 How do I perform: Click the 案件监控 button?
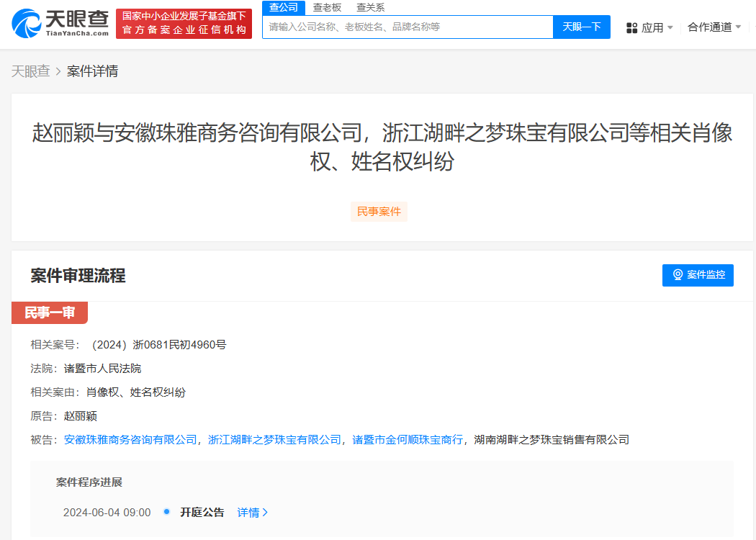point(698,275)
